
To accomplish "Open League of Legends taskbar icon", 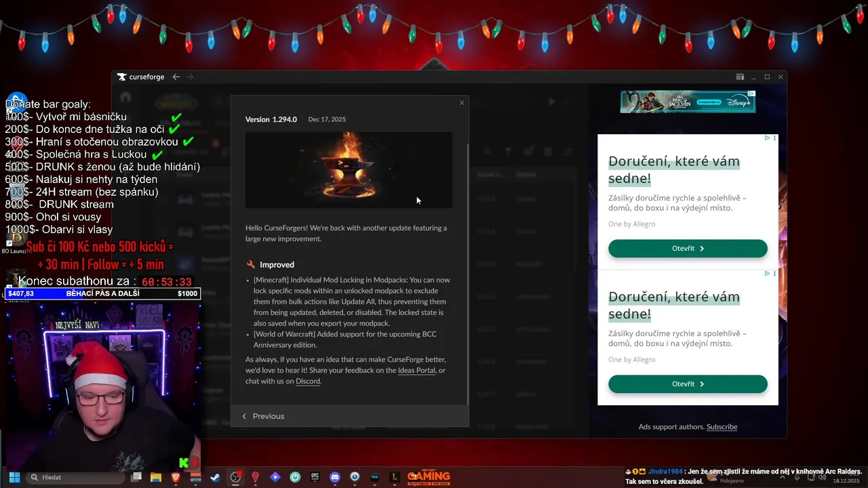I will pyautogui.click(x=394, y=477).
